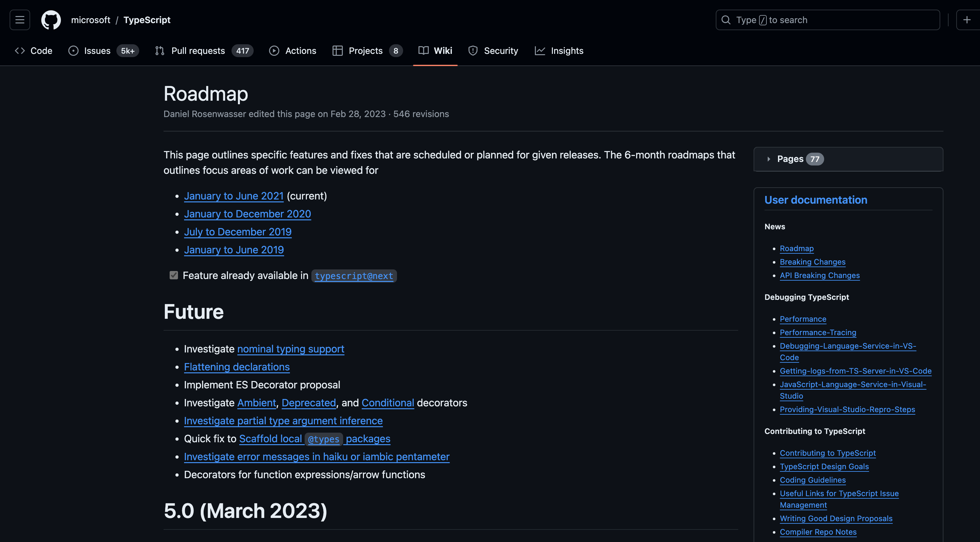980x542 pixels.
Task: Click the search magnifier icon
Action: (x=726, y=20)
